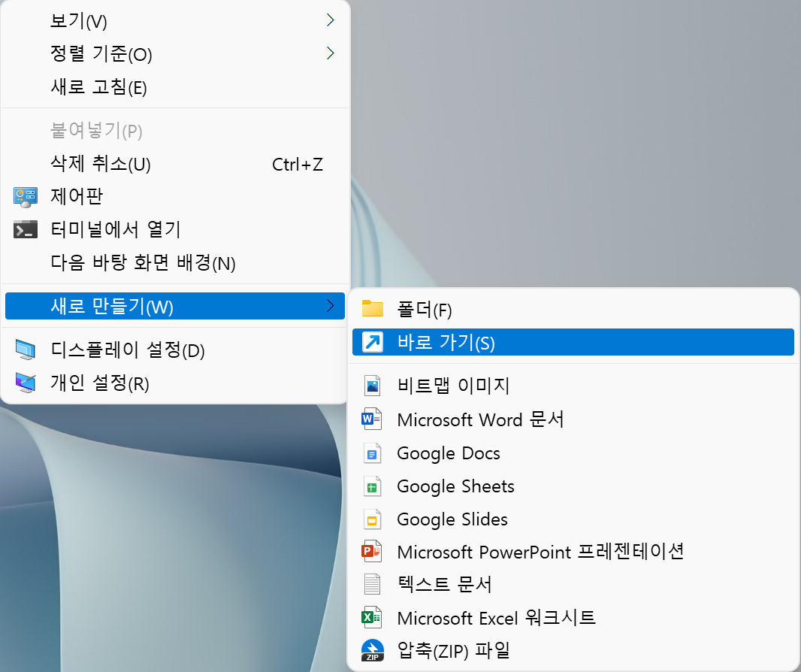Open the 보기(V) menu entry
The width and height of the screenshot is (801, 672).
click(175, 20)
